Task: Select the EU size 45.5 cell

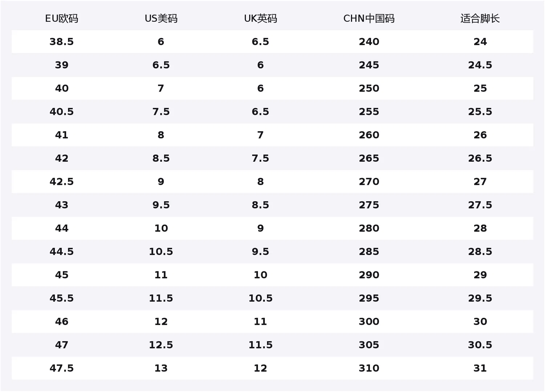Action: (61, 298)
